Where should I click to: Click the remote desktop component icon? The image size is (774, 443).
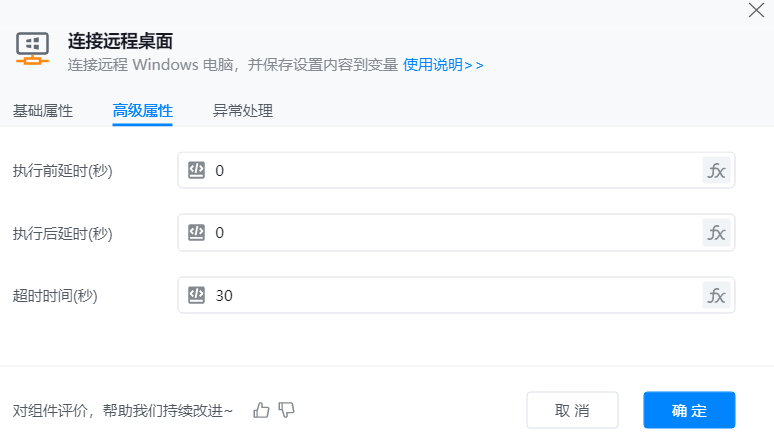click(x=33, y=47)
